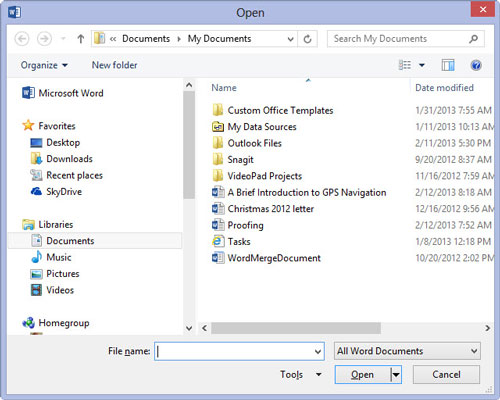Expand the address bar path dropdown
Image resolution: width=500 pixels, height=400 pixels.
(x=290, y=39)
